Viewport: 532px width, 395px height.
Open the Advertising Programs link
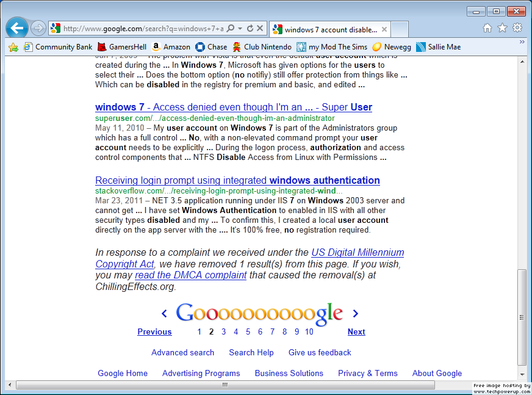pyautogui.click(x=201, y=373)
